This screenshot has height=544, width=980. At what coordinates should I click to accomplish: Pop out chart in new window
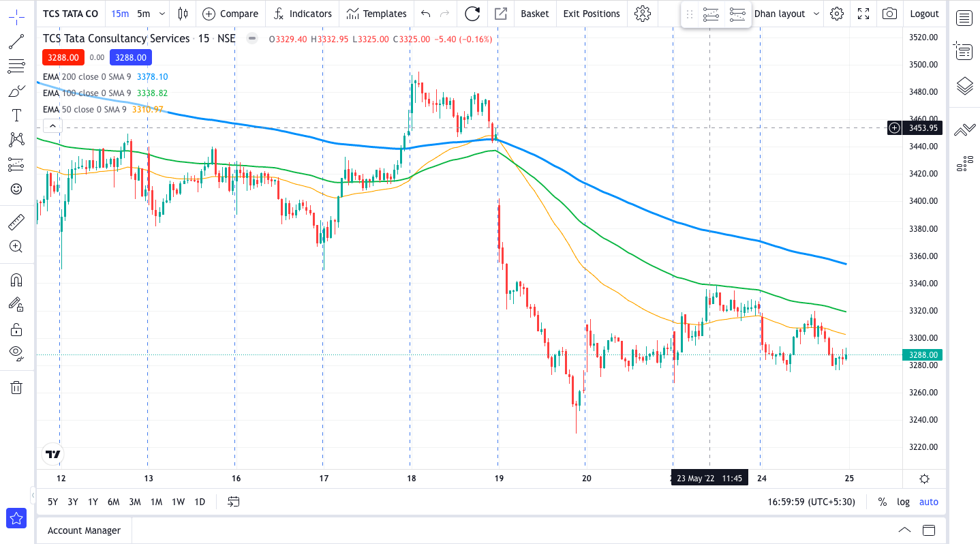point(501,14)
